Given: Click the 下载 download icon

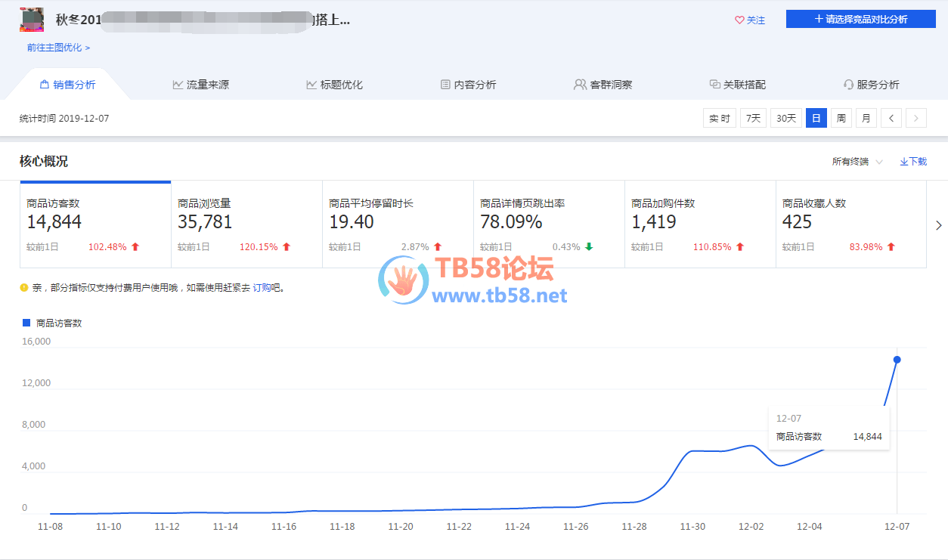Looking at the screenshot, I should [x=903, y=162].
